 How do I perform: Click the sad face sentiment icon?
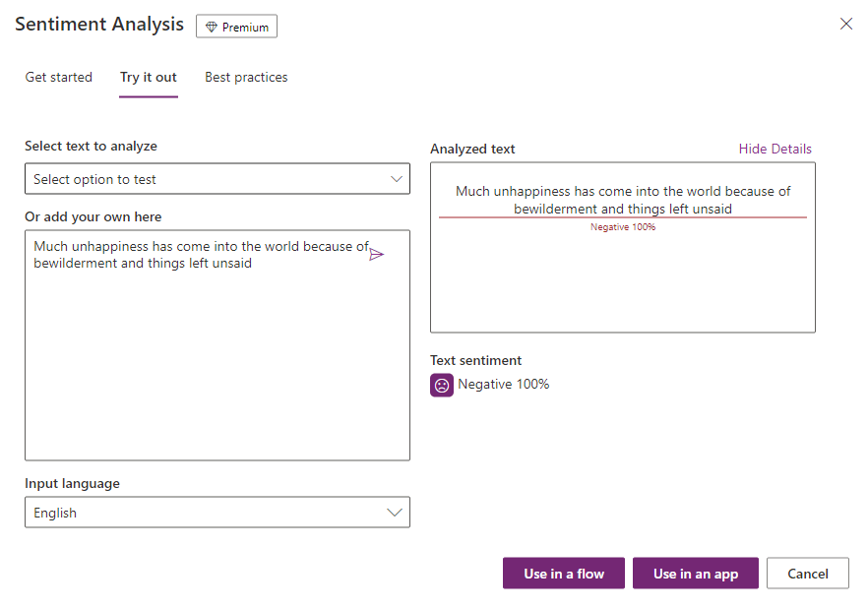point(442,386)
